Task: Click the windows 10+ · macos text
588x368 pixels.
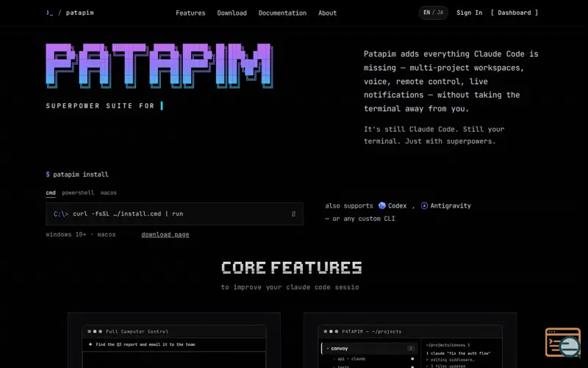Action: pyautogui.click(x=81, y=235)
